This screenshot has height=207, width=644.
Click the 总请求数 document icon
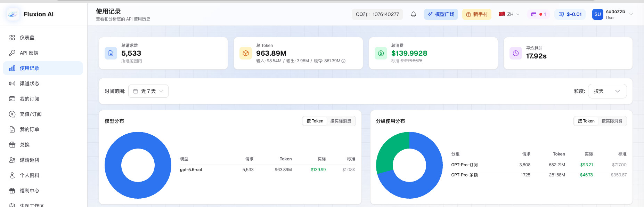pos(111,53)
